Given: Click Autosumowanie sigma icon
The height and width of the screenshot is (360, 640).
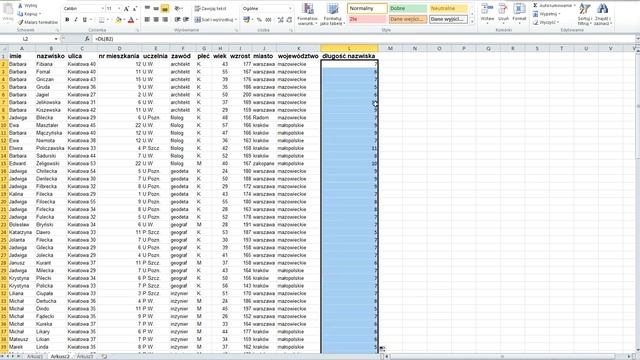Looking at the screenshot, I should pyautogui.click(x=535, y=5).
